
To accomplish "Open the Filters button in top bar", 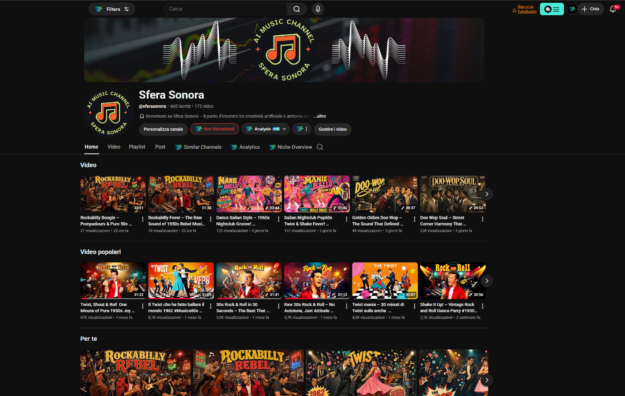I will pyautogui.click(x=112, y=9).
